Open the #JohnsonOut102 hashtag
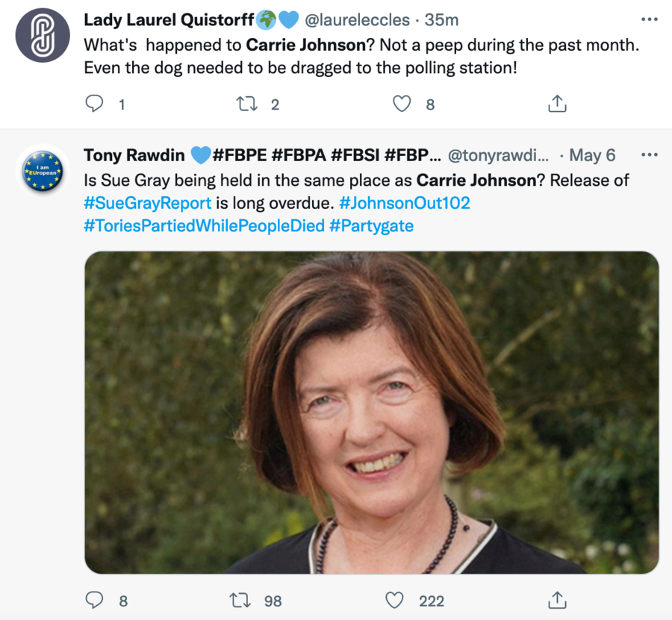This screenshot has height=620, width=672. tap(405, 203)
